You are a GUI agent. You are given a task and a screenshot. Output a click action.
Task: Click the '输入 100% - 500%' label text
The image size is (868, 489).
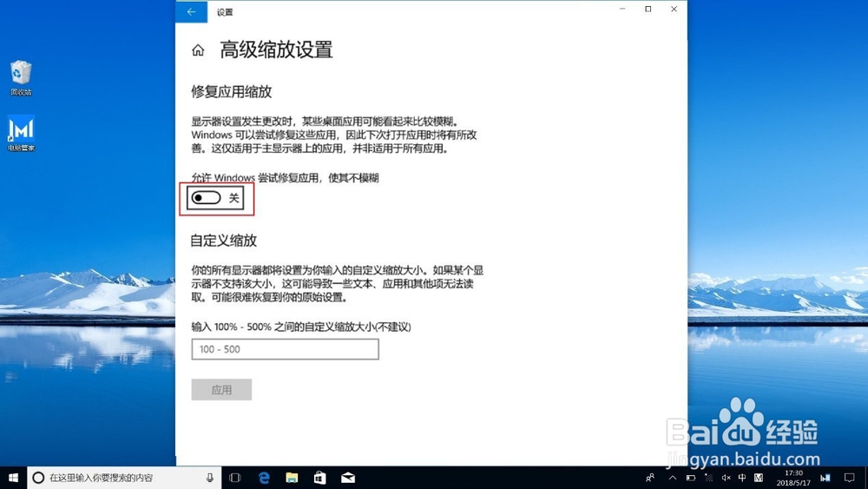(301, 327)
